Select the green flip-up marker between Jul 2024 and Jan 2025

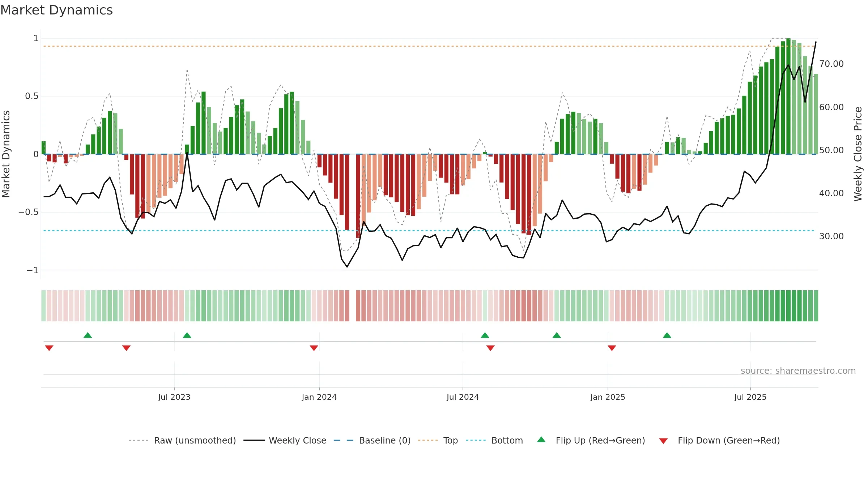point(557,335)
